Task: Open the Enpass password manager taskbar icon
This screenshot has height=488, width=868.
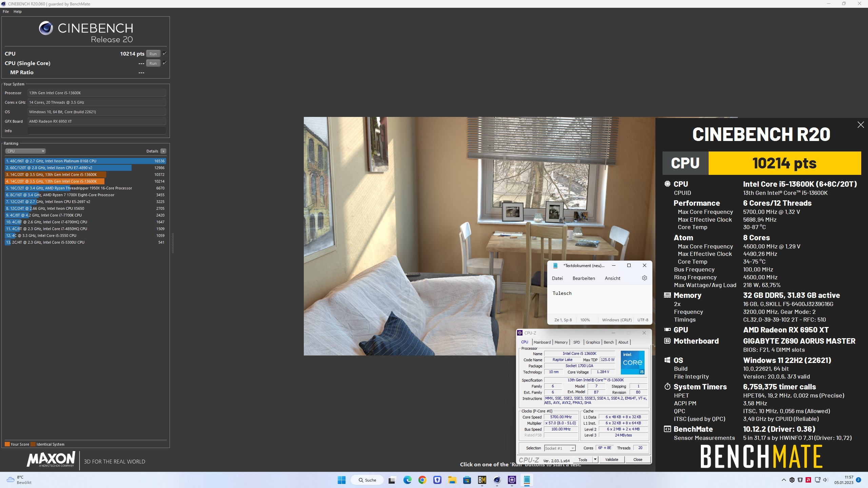Action: (437, 480)
